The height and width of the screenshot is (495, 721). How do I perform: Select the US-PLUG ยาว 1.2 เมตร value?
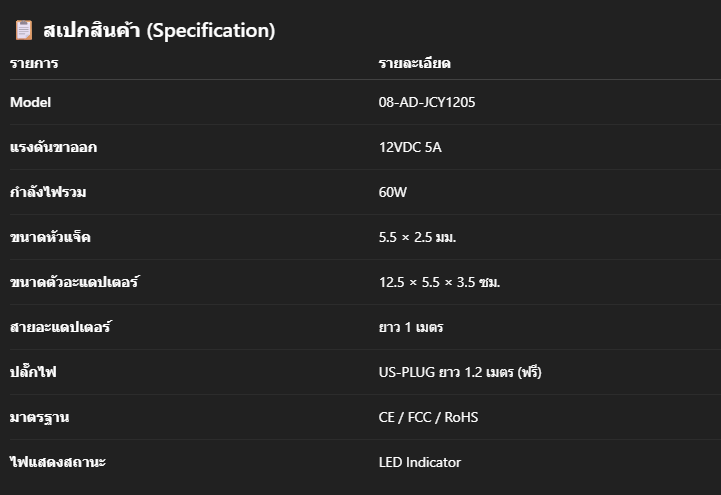pos(460,372)
